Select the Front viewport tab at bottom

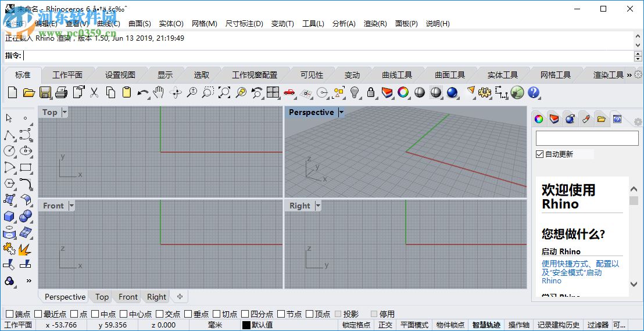(128, 297)
